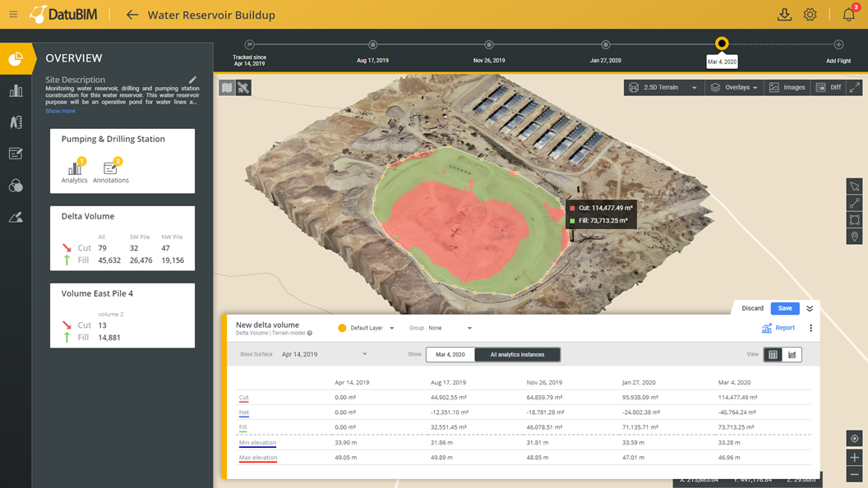Open notifications bell
The width and height of the screenshot is (868, 488).
tap(848, 15)
